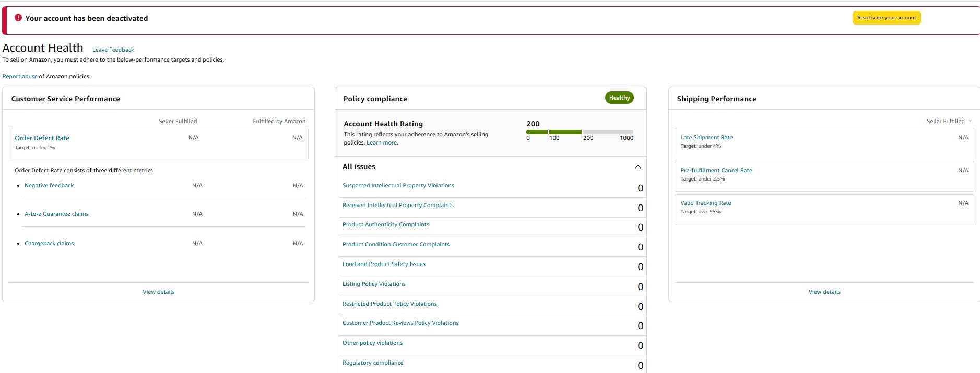Viewport: 980px width, 373px height.
Task: Click the red deactivation alert icon
Action: pos(18,18)
